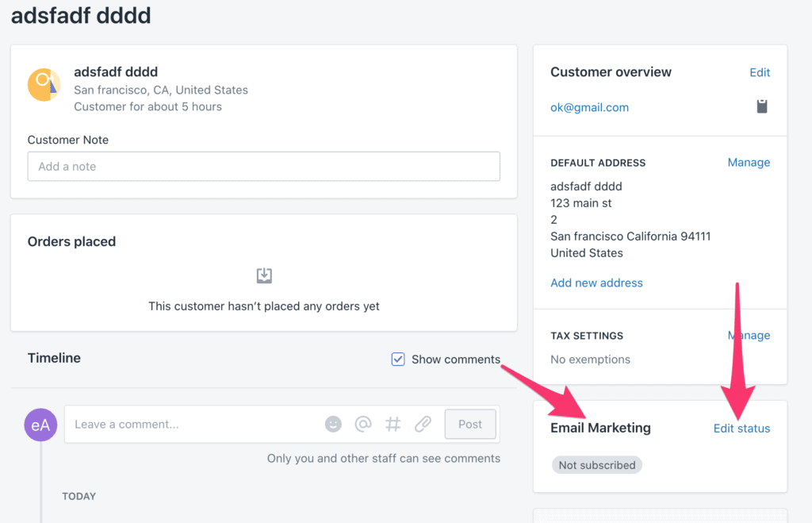
Task: Click the purple eA staff avatar
Action: [41, 425]
